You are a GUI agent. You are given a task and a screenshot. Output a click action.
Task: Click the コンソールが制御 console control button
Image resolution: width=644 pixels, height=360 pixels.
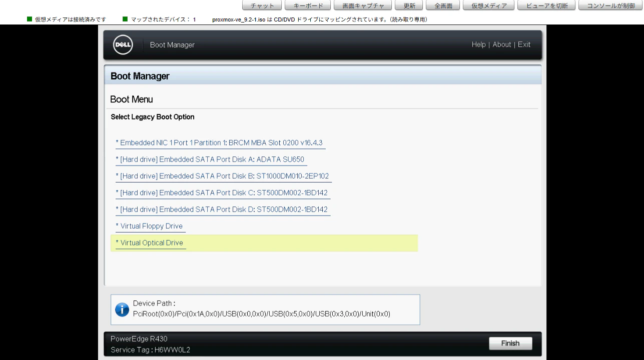[x=610, y=5]
